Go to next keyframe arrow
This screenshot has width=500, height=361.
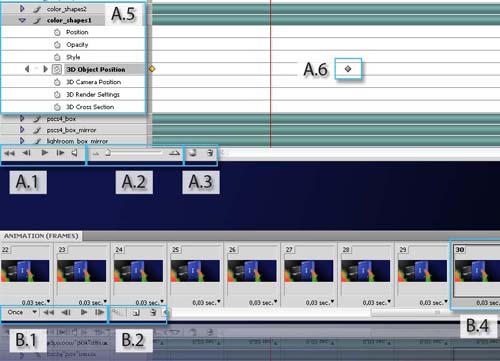tap(45, 69)
